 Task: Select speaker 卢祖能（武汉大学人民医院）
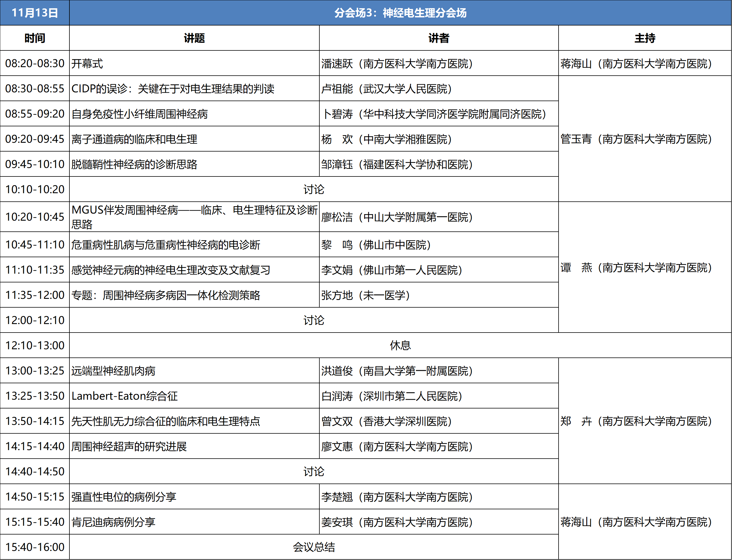(x=439, y=89)
